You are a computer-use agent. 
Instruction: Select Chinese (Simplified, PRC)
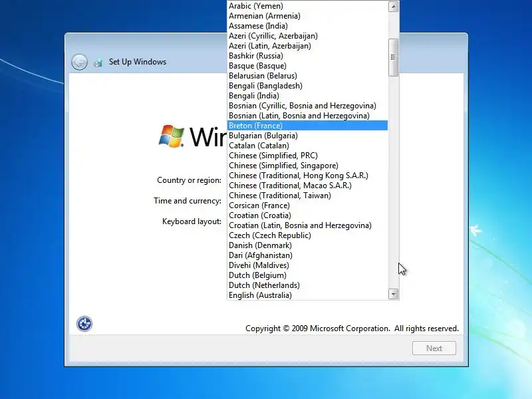click(307, 156)
